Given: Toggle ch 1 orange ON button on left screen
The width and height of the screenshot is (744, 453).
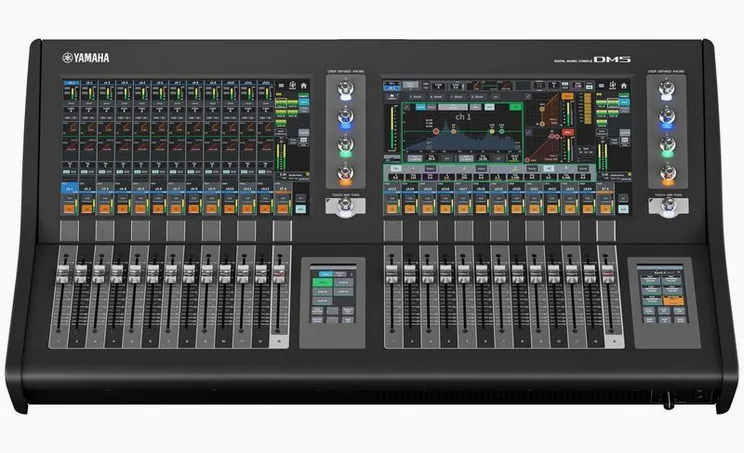Looking at the screenshot, I should click(x=69, y=209).
